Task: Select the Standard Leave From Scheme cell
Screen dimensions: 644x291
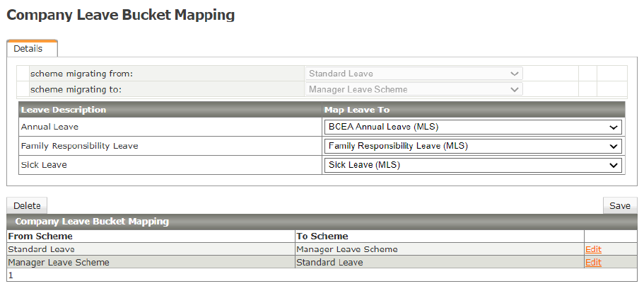Action: (41, 249)
